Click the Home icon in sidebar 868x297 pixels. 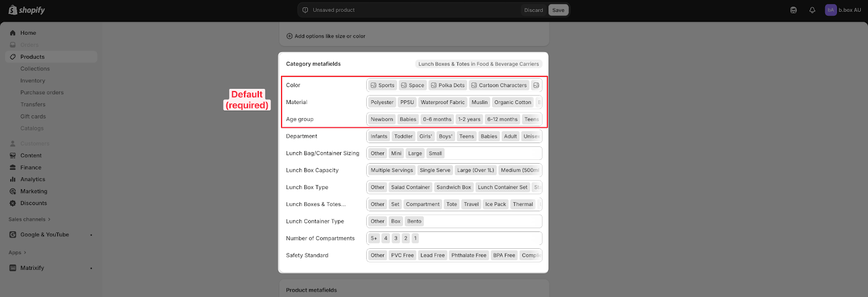[x=13, y=33]
